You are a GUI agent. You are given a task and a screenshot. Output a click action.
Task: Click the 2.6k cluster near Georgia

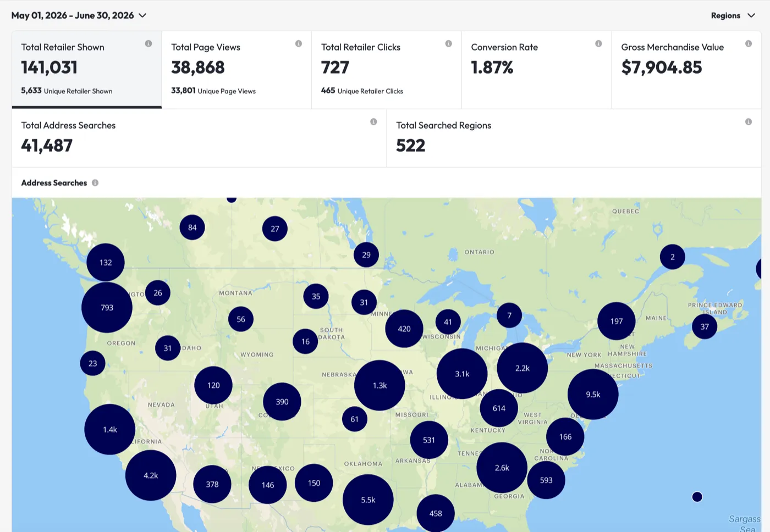(x=502, y=468)
